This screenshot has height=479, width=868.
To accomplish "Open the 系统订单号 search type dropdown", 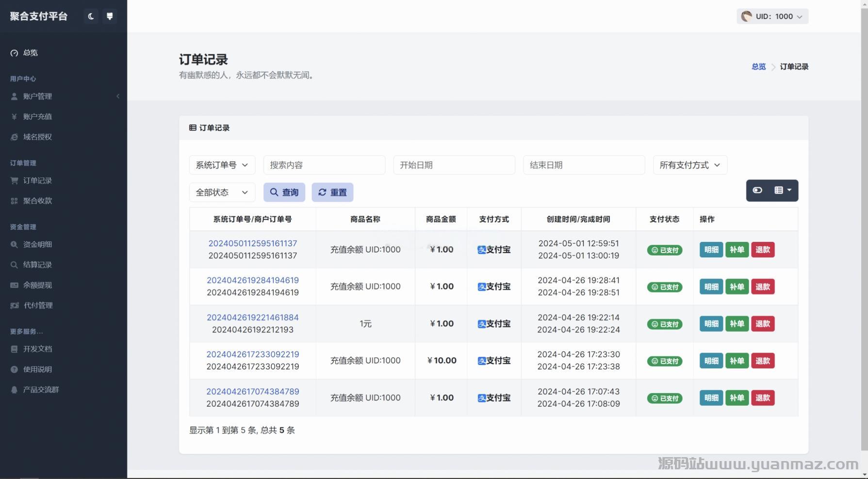I will point(222,165).
